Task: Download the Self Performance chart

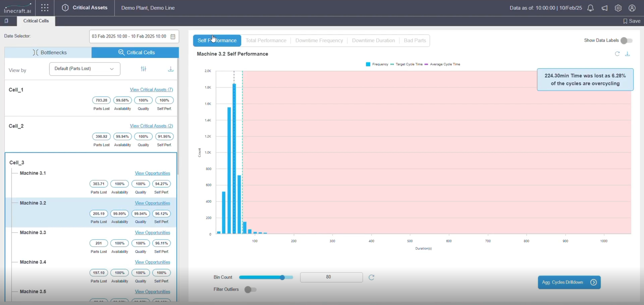Action: (x=627, y=54)
